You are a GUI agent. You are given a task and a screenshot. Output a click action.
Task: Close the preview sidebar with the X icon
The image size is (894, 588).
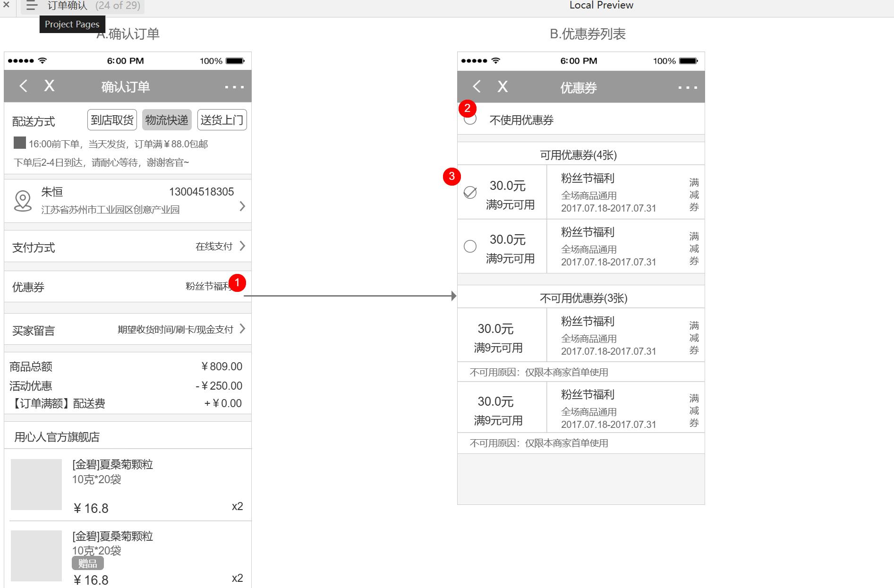point(6,5)
